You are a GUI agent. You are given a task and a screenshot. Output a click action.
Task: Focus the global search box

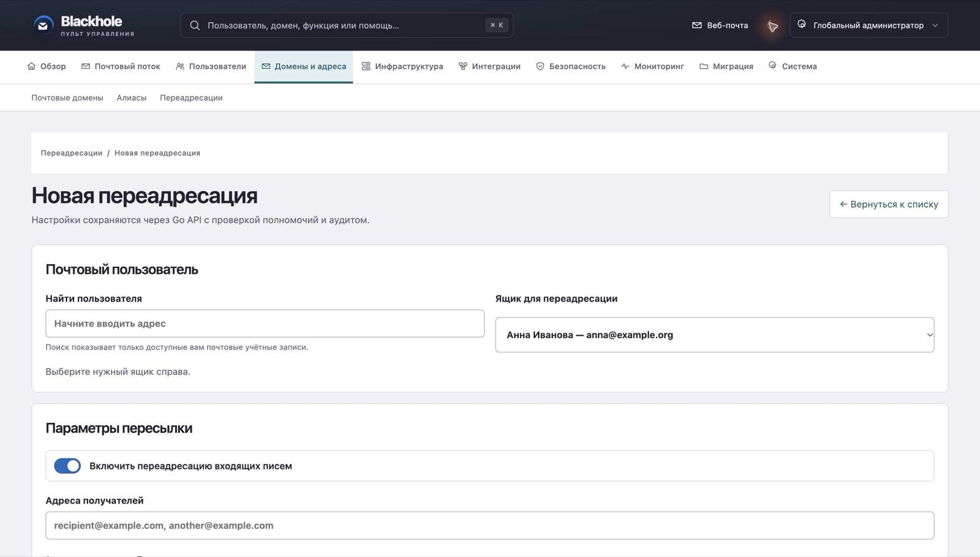coord(347,25)
